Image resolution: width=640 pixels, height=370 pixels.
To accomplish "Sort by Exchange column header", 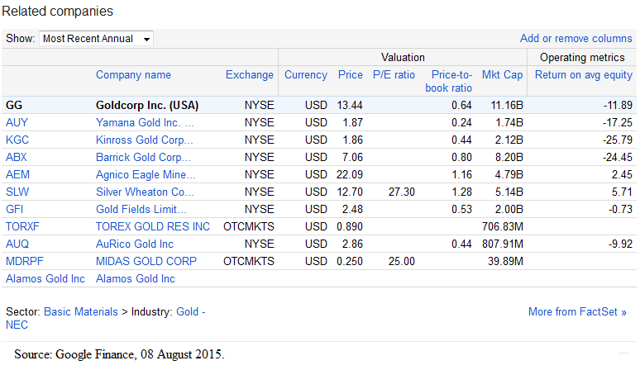I will (249, 75).
